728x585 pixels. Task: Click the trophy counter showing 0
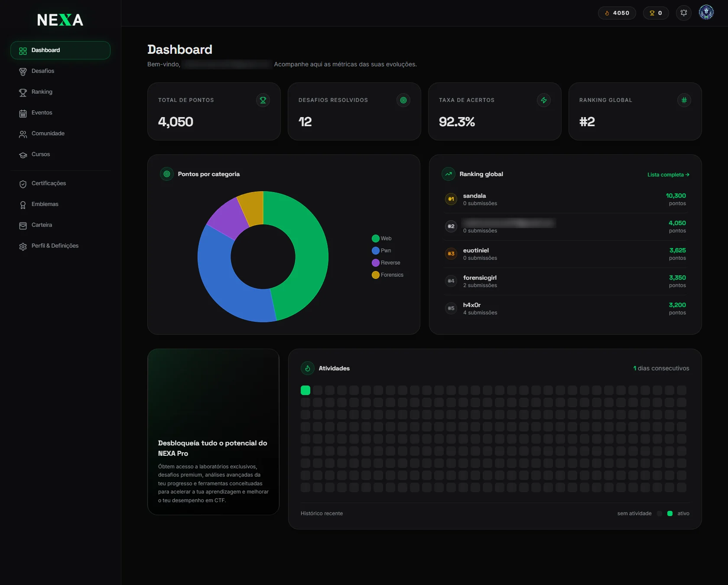(656, 13)
